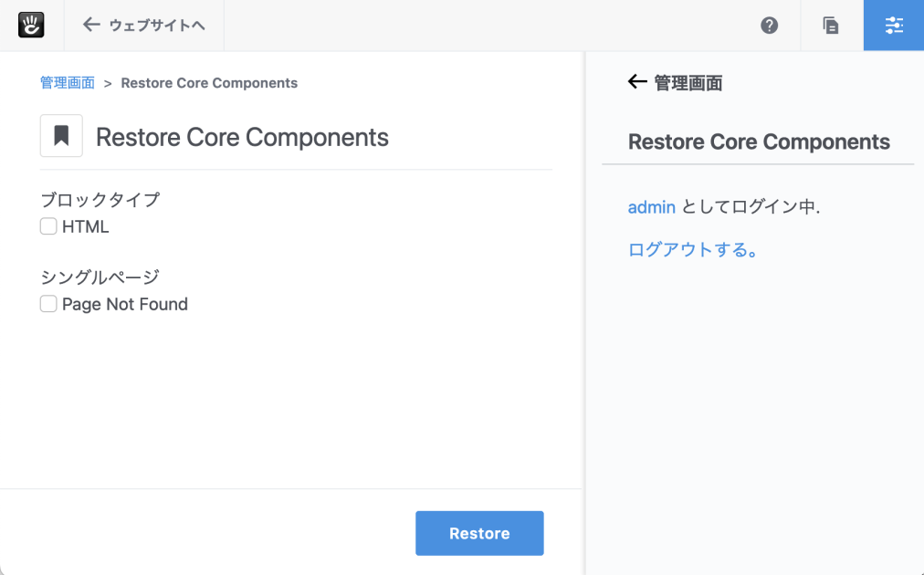The image size is (924, 575).
Task: Enable the HTML checkbox
Action: [48, 226]
